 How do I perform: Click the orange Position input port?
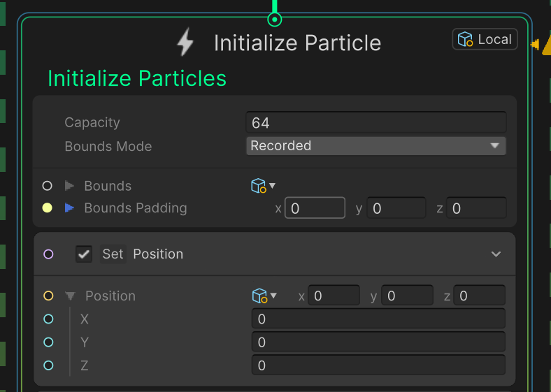pyautogui.click(x=48, y=296)
